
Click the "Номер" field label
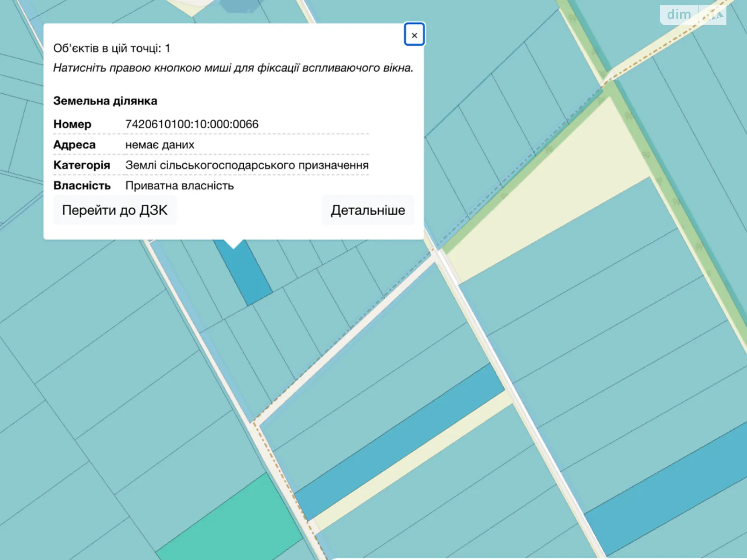click(72, 124)
